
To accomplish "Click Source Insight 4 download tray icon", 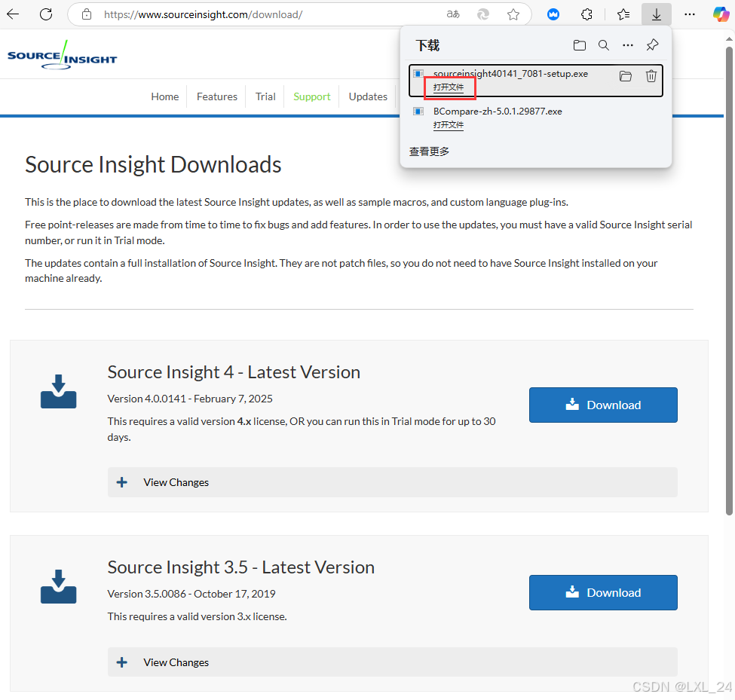I will tap(58, 391).
